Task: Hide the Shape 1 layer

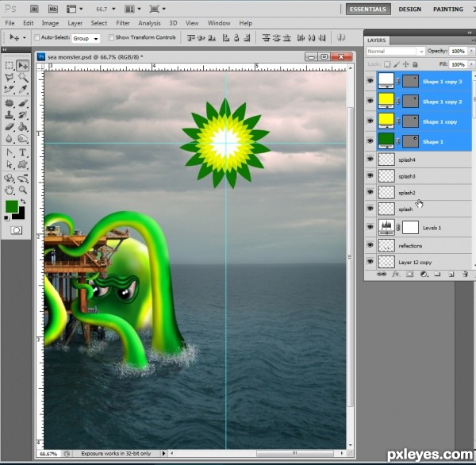Action: [370, 141]
